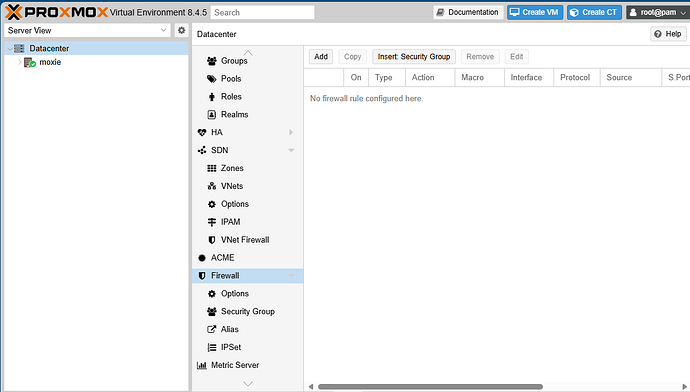This screenshot has width=690, height=392.
Task: Click the Action column header
Action: click(x=430, y=77)
